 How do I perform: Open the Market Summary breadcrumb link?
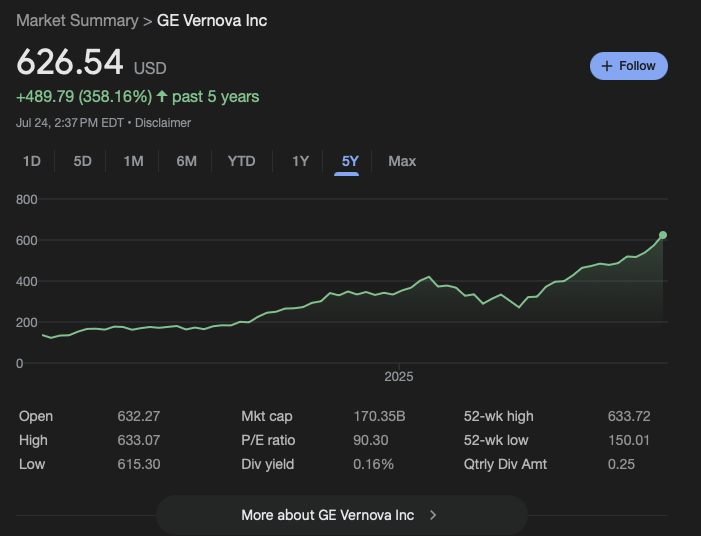[77, 21]
